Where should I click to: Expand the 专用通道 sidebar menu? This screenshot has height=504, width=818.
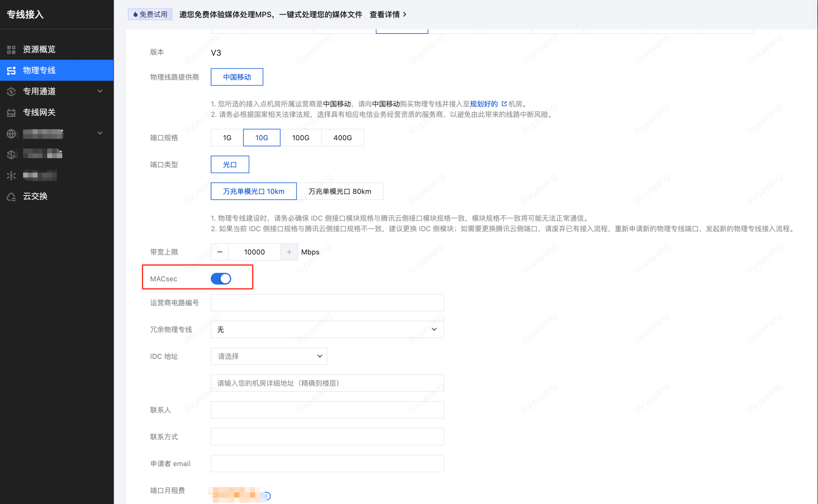(100, 91)
